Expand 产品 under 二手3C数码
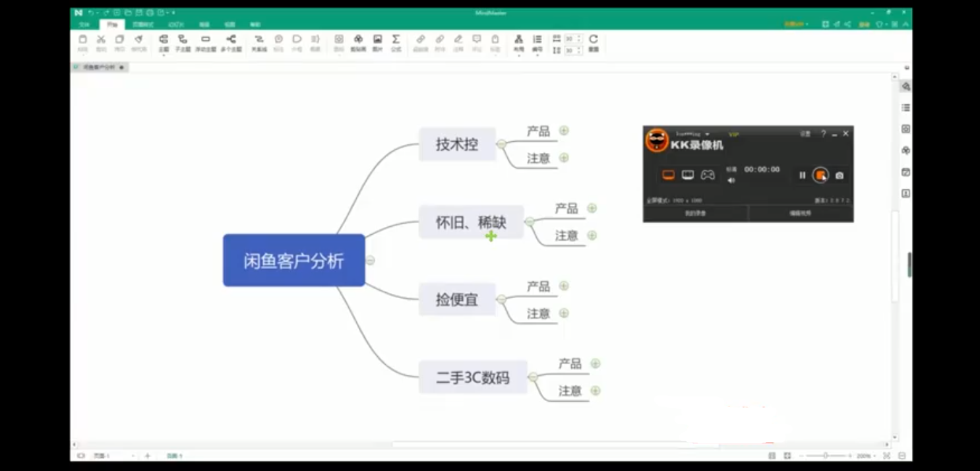This screenshot has width=980, height=471. (596, 363)
